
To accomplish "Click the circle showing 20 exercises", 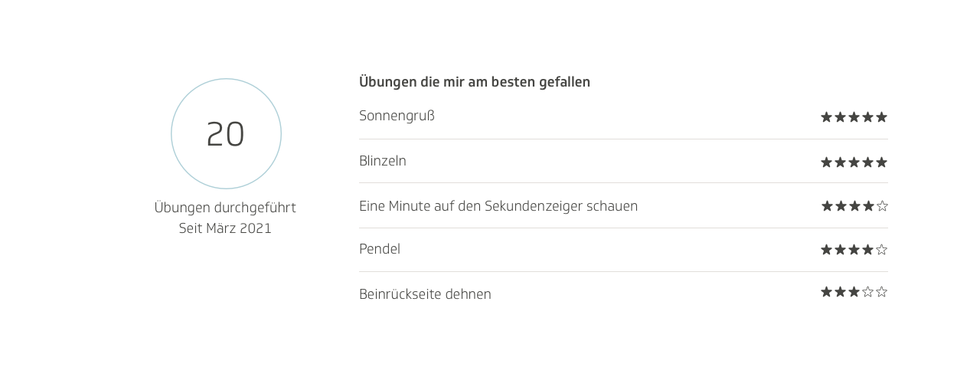I will point(226,134).
